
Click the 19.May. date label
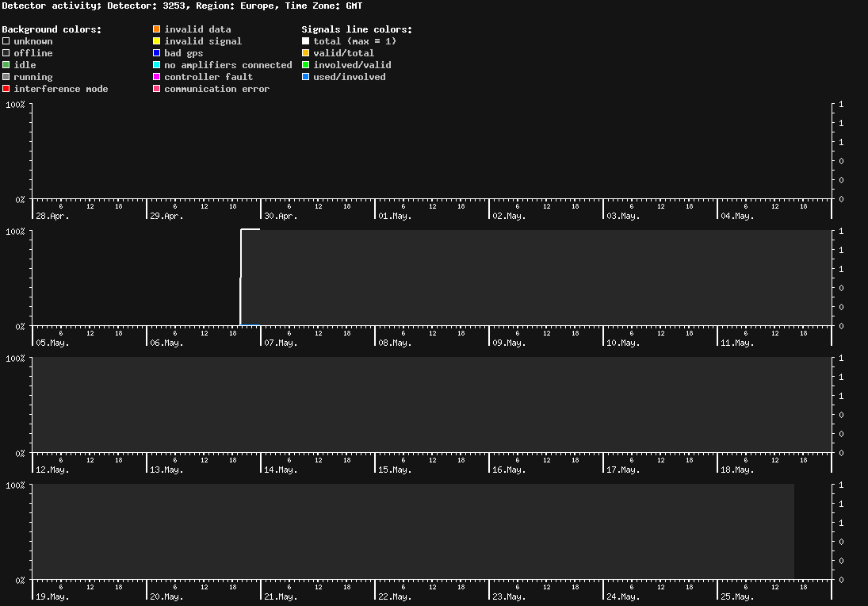52,596
